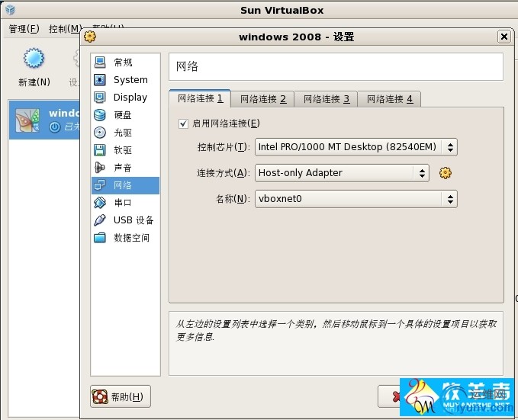Image resolution: width=518 pixels, height=420 pixels.
Task: Select the 常规 label in settings list
Action: point(123,63)
